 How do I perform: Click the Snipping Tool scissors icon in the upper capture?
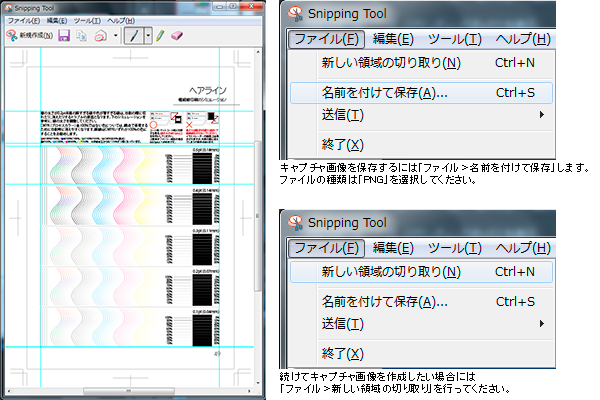click(296, 14)
